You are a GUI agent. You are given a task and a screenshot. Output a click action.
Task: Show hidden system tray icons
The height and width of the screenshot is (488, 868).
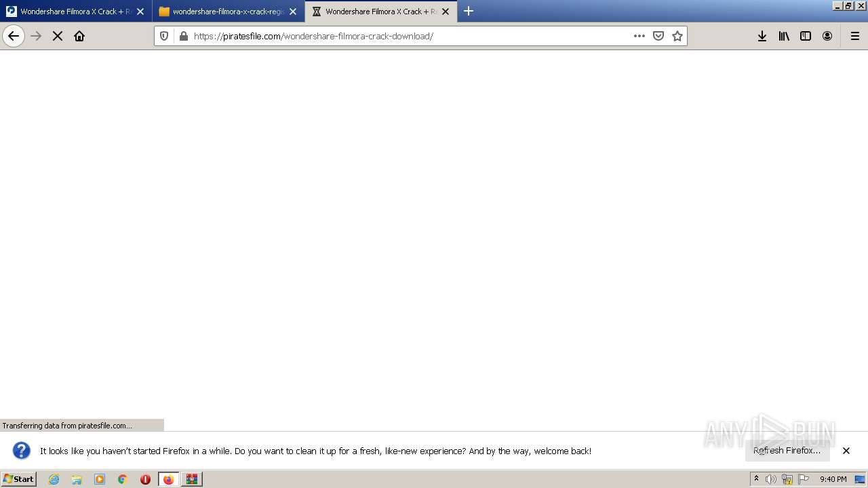click(756, 479)
